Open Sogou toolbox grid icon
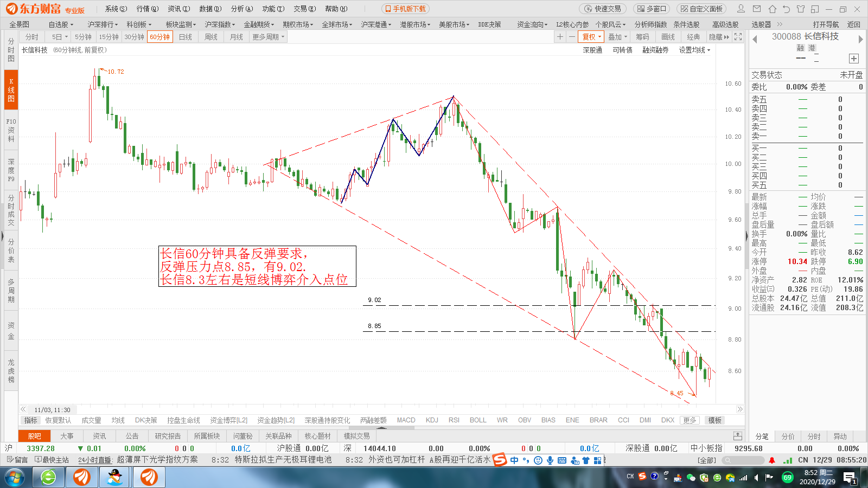This screenshot has width=868, height=488. (598, 460)
